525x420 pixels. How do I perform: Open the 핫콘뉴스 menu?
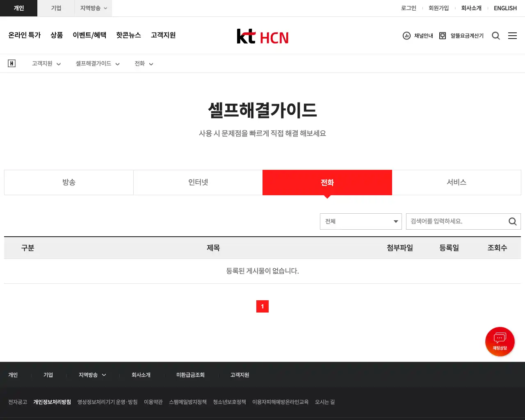click(x=128, y=35)
